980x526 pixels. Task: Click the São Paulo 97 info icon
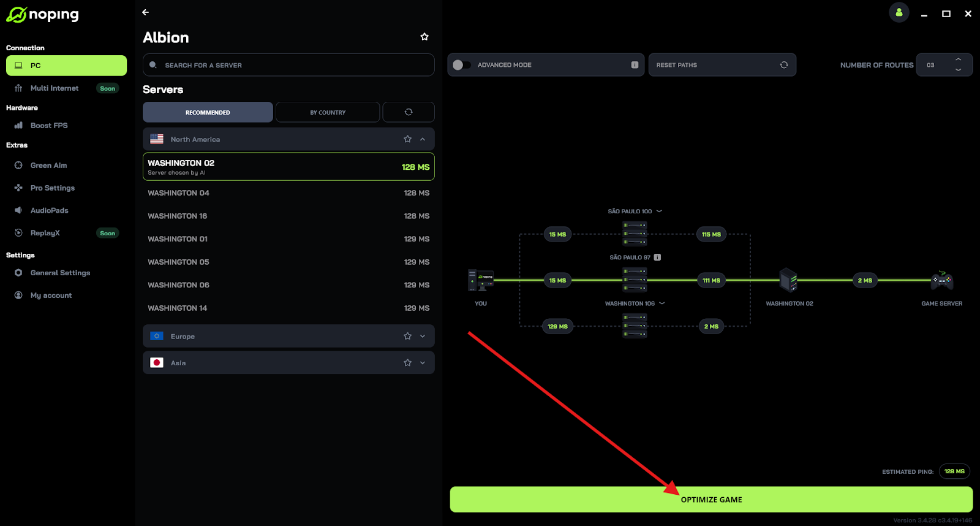coord(657,257)
